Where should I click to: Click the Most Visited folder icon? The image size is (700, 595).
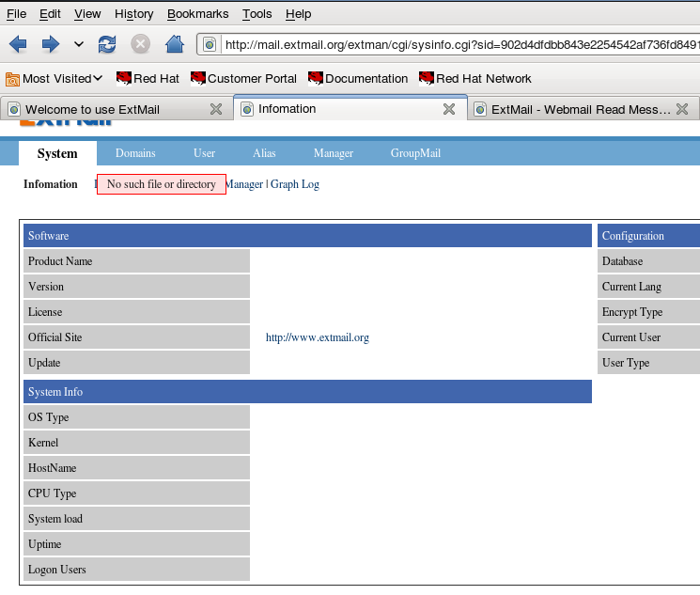12,79
